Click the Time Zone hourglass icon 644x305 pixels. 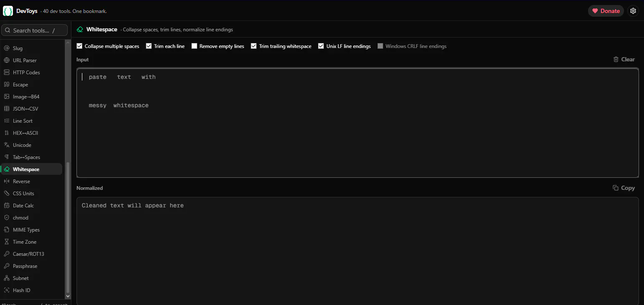pyautogui.click(x=6, y=242)
